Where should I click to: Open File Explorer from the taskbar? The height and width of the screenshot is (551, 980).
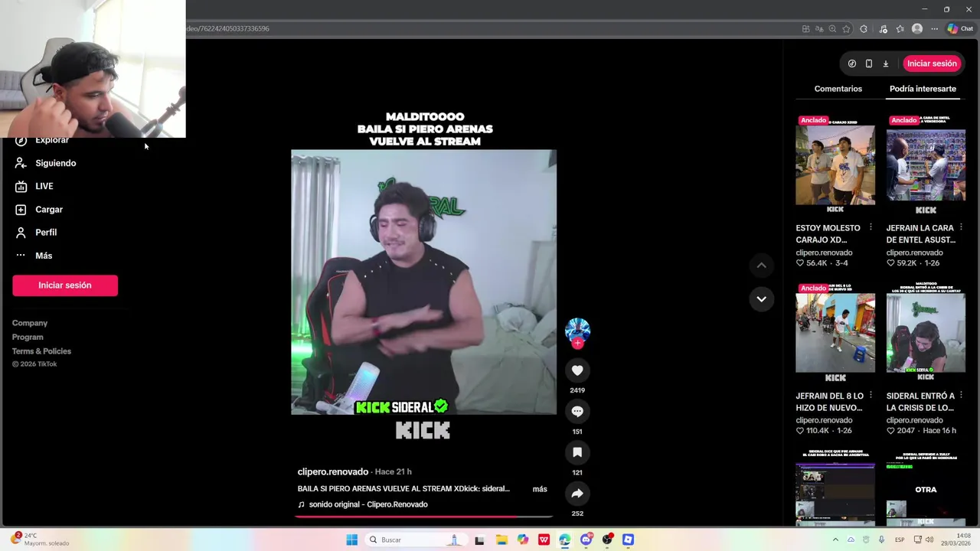501,540
